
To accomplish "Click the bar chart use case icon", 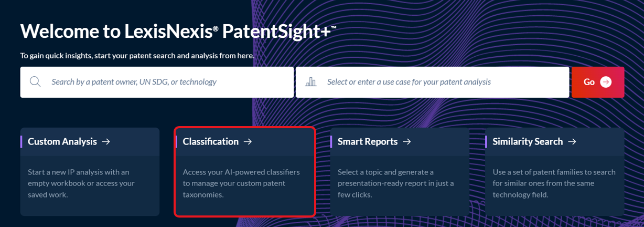I will coord(311,82).
